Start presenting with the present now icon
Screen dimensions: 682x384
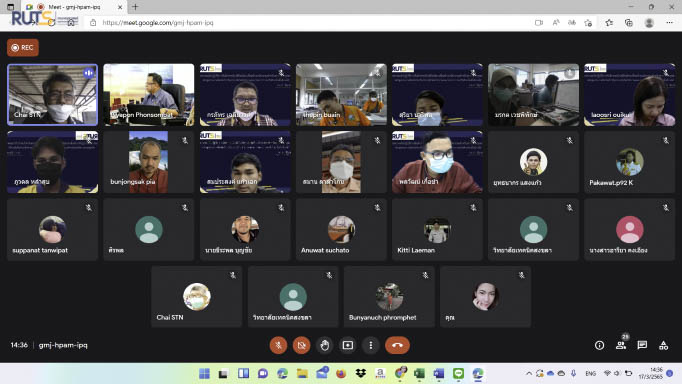(x=348, y=345)
